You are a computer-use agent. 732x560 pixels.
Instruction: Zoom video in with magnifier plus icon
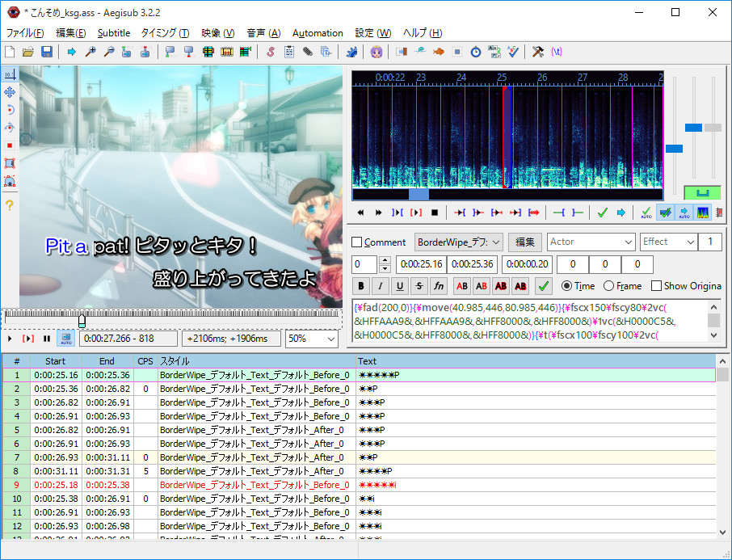click(90, 52)
